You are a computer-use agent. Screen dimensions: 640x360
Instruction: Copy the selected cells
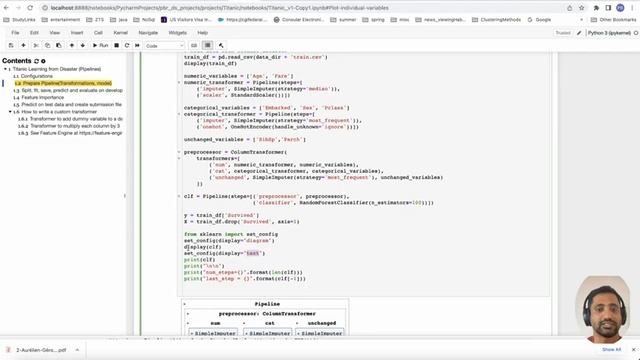click(x=47, y=45)
